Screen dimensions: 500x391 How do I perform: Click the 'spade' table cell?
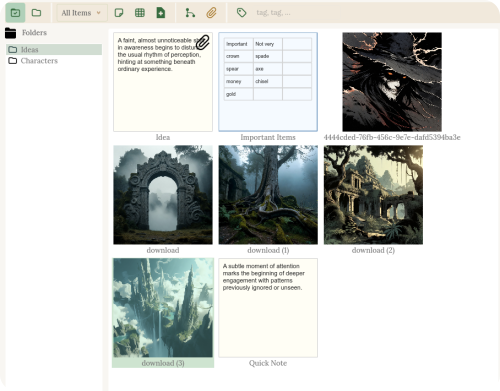point(268,56)
